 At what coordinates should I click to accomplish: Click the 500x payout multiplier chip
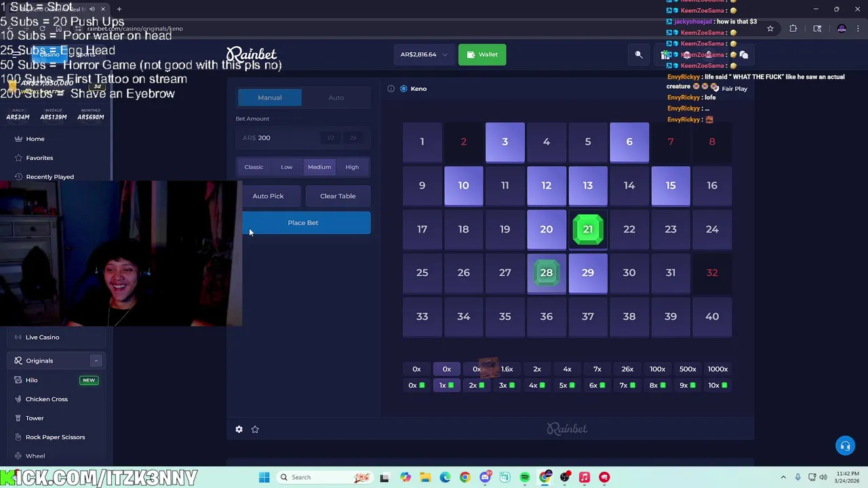[x=688, y=369]
